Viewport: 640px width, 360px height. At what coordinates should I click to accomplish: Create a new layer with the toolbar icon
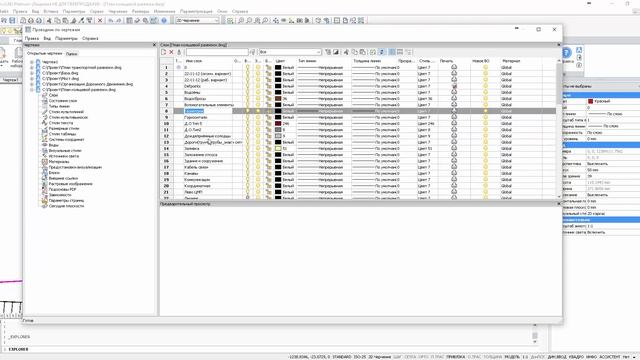coord(164,52)
